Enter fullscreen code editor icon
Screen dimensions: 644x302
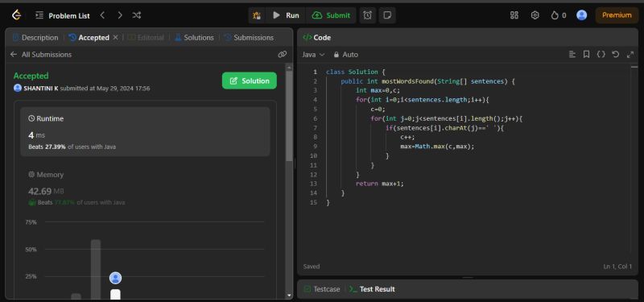pos(630,54)
